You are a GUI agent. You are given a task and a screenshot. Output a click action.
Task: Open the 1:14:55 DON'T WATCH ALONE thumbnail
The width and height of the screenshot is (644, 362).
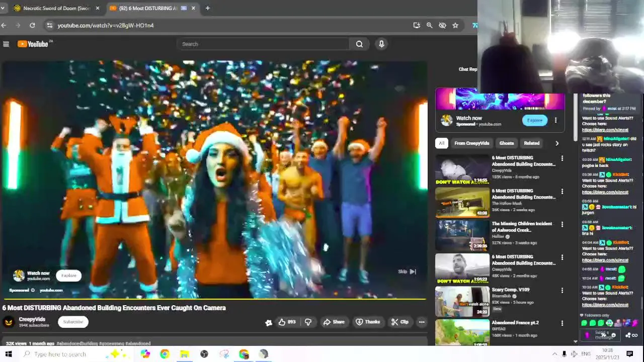462,169
